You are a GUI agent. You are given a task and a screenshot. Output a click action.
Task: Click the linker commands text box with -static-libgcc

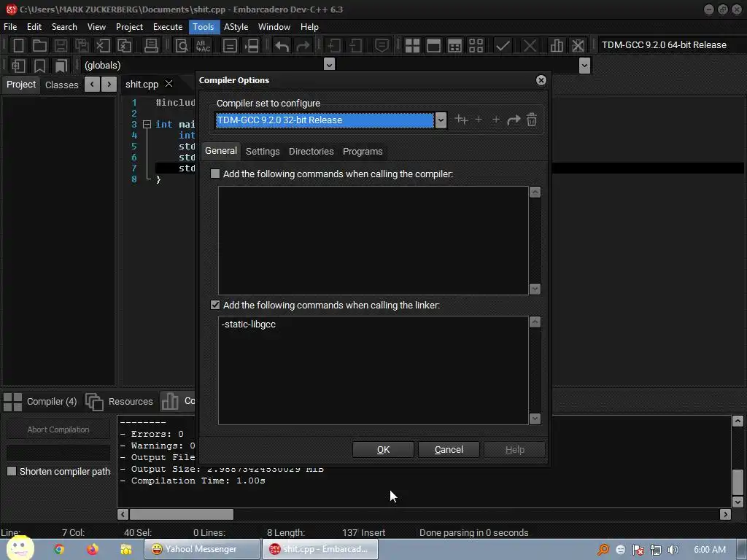[373, 370]
